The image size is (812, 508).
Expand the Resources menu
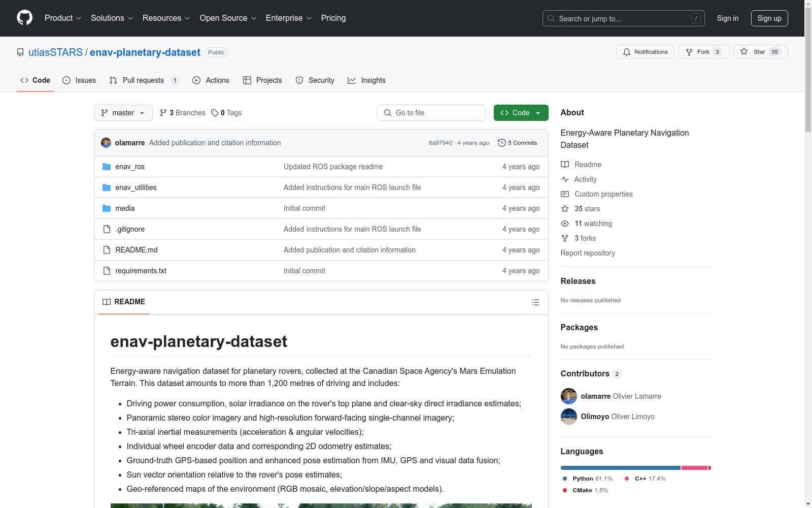pos(166,18)
